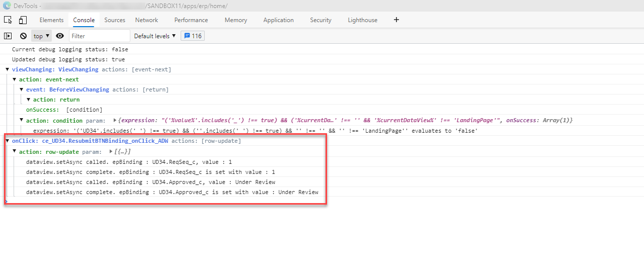Select the Console tab
The width and height of the screenshot is (644, 276).
tap(84, 20)
